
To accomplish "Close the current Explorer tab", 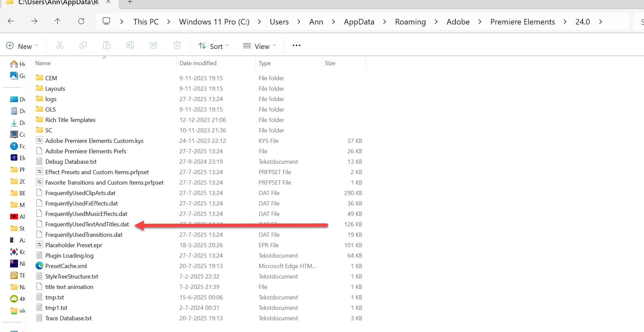I will click(x=108, y=2).
